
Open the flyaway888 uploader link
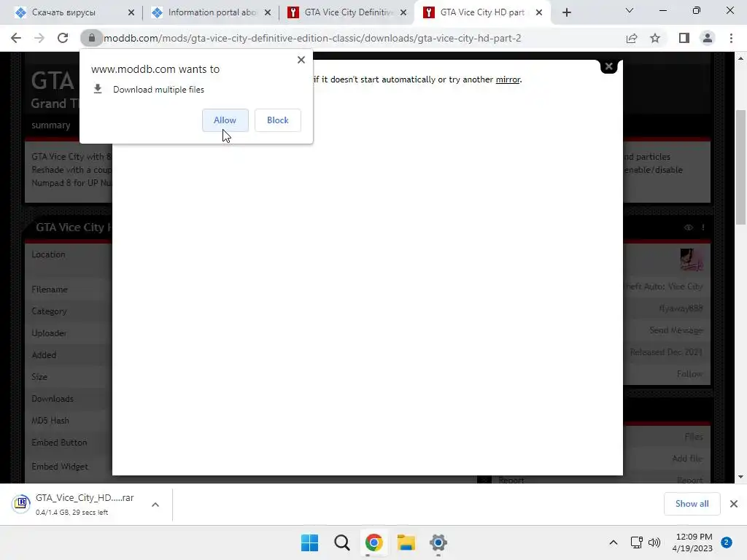pos(681,308)
